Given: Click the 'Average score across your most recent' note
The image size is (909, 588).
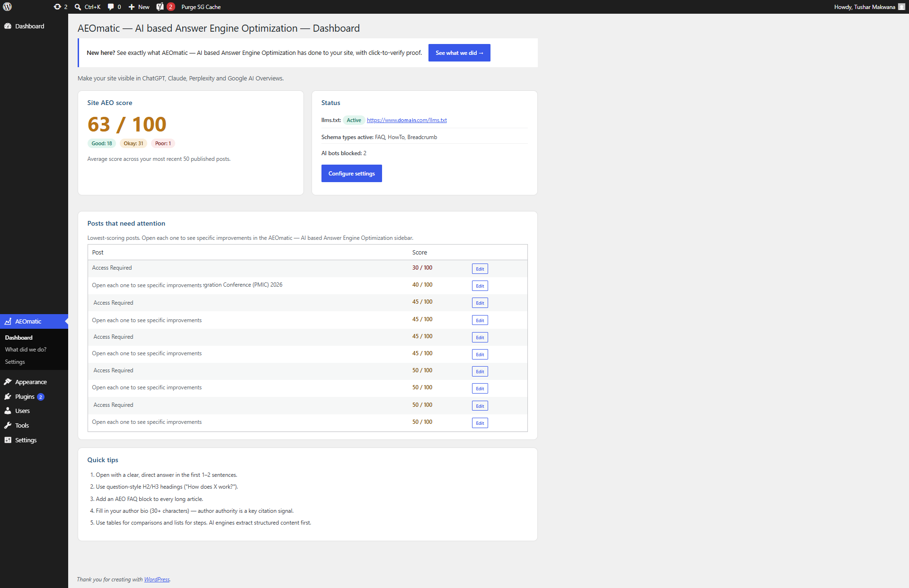Looking at the screenshot, I should [159, 159].
